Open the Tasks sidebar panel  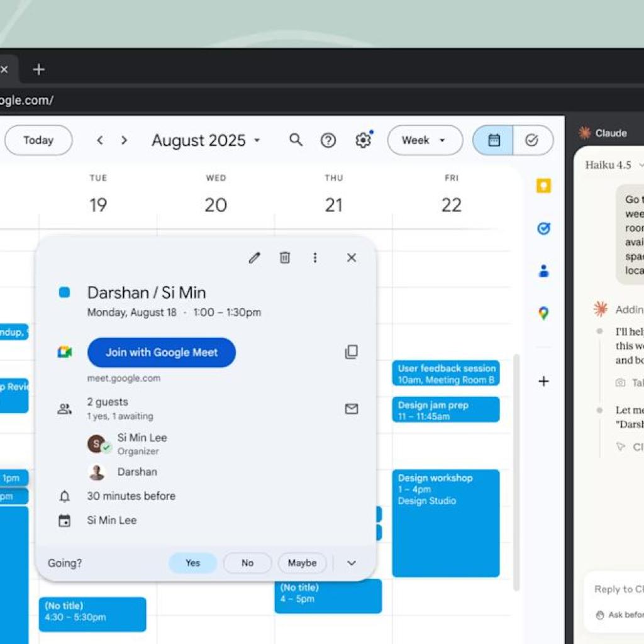click(x=543, y=229)
